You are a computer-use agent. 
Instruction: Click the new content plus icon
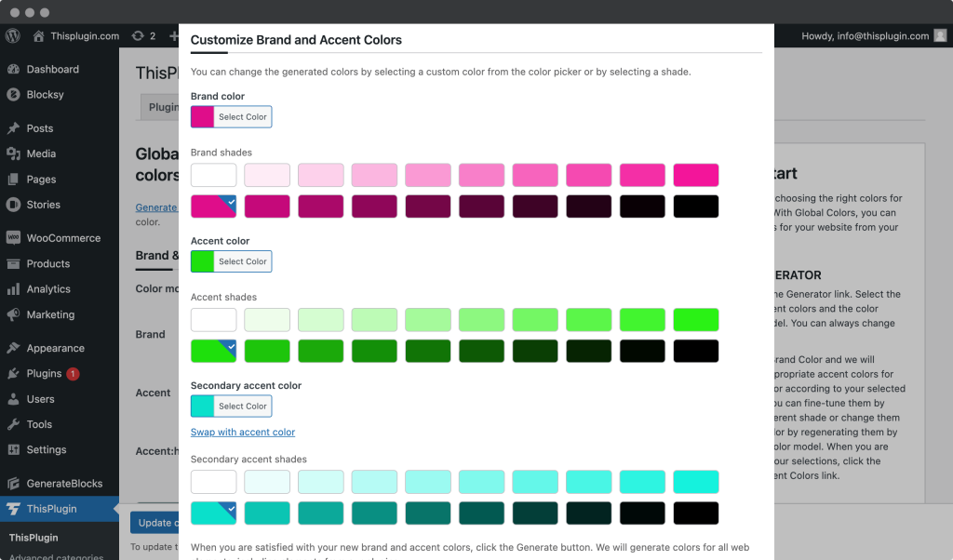[x=173, y=35]
